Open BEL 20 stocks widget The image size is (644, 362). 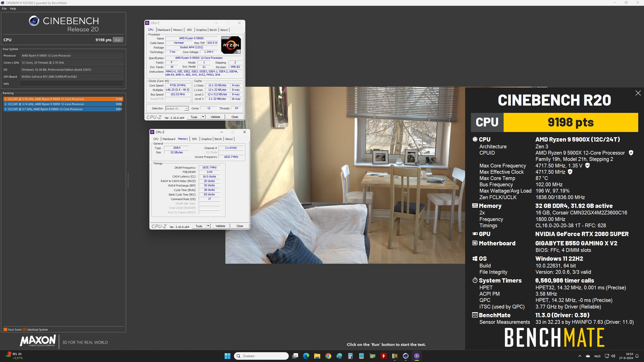click(x=14, y=356)
